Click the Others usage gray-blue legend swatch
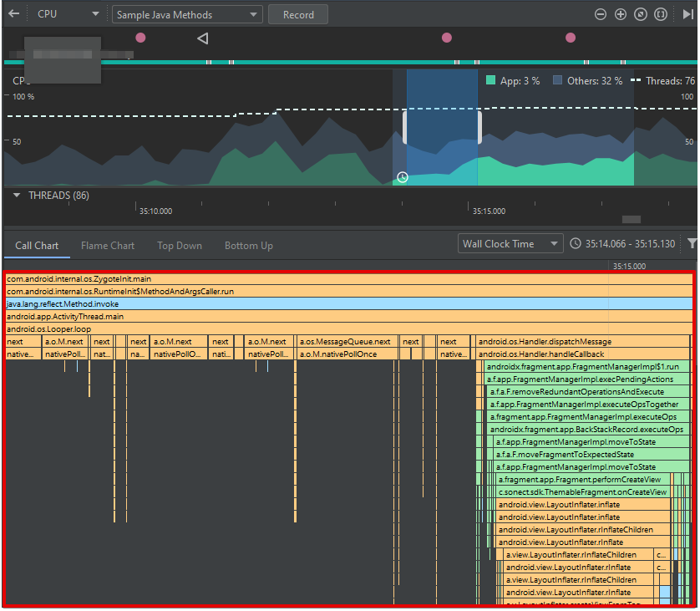 click(557, 80)
